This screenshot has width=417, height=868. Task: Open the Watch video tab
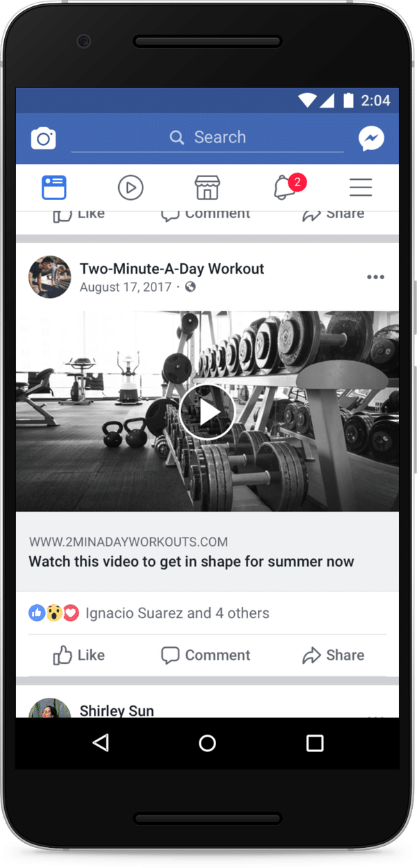click(x=131, y=187)
